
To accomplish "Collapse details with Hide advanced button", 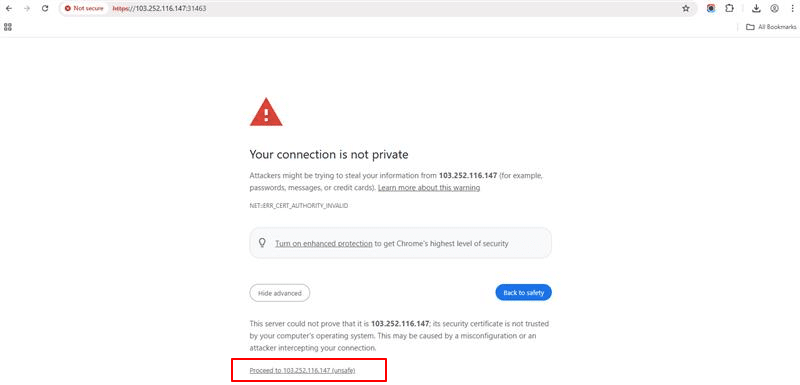I will (280, 293).
